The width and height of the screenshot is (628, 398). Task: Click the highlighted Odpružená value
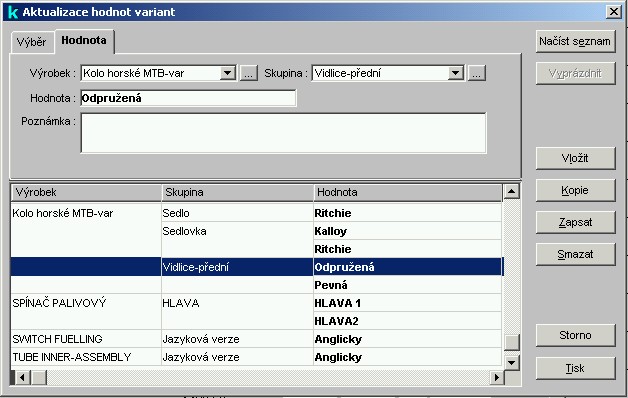click(x=407, y=267)
